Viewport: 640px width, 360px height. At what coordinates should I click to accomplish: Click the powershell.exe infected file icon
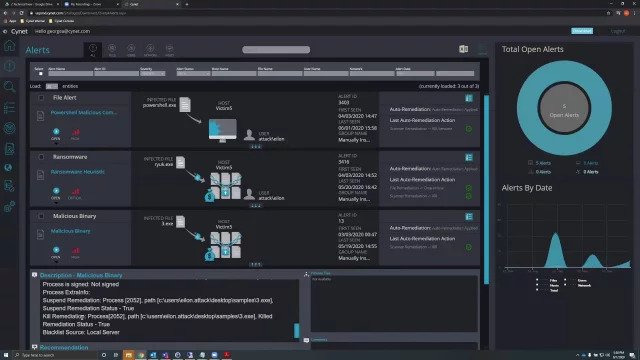click(185, 104)
